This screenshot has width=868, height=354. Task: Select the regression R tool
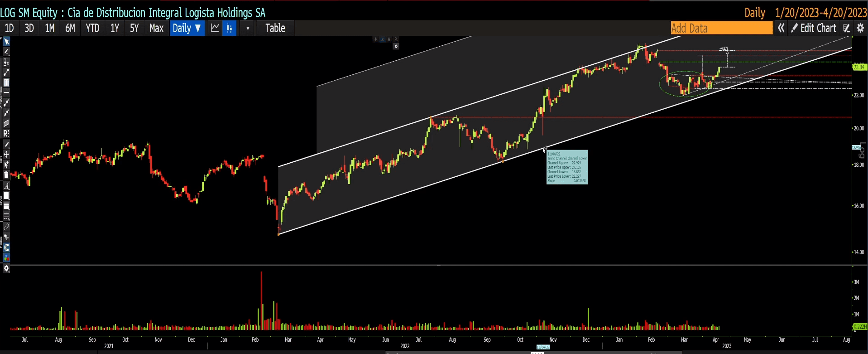(x=6, y=134)
